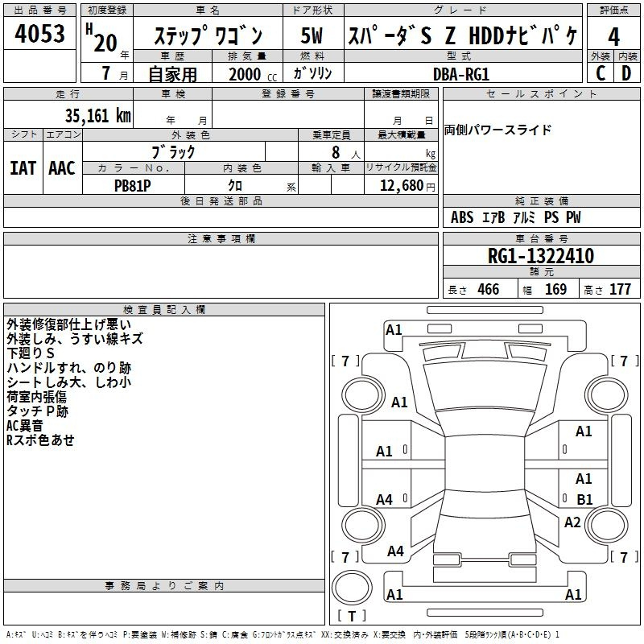The image size is (644, 644).
Task: Click the width value 169
Action: point(555,289)
